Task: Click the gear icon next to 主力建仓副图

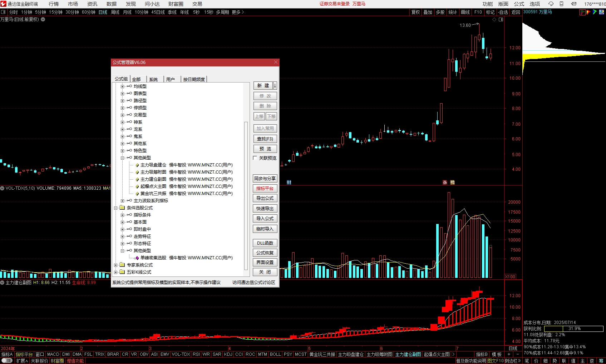Action: click(x=2, y=283)
